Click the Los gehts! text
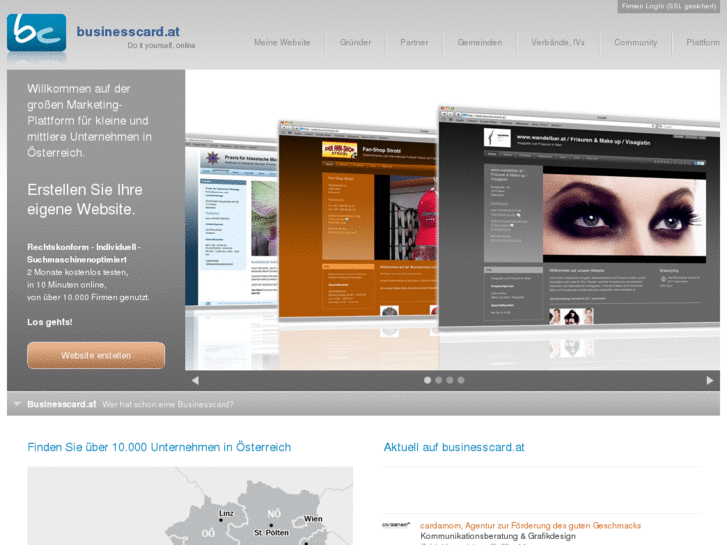Image resolution: width=727 pixels, height=545 pixels. 50,322
